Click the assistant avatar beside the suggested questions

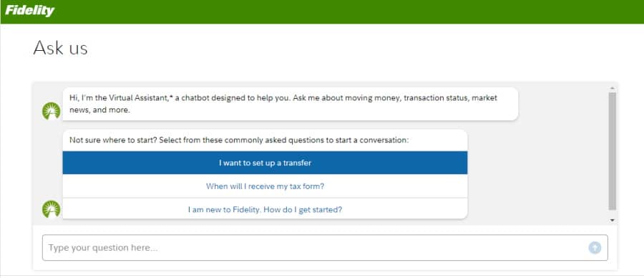(x=52, y=209)
